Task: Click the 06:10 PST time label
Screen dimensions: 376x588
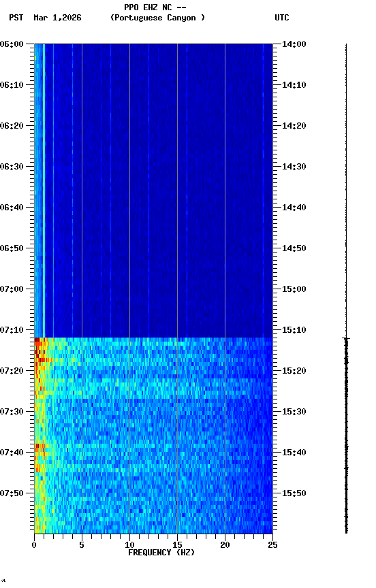Action: click(x=12, y=85)
